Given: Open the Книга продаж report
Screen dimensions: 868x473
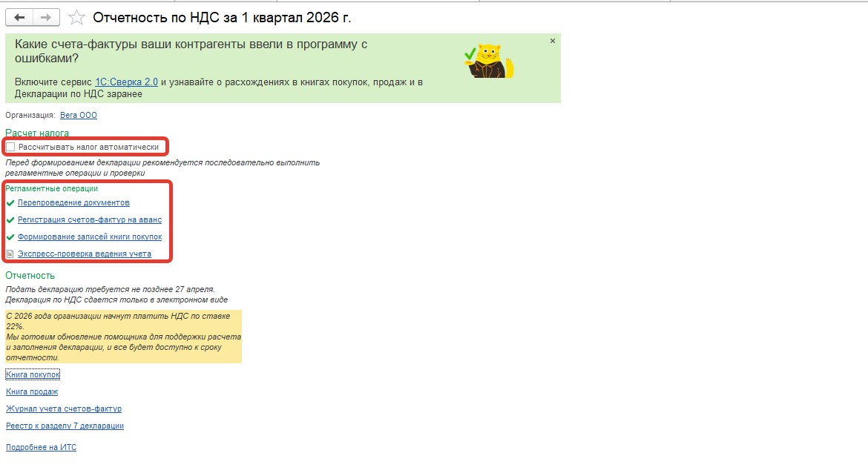Looking at the screenshot, I should (32, 392).
